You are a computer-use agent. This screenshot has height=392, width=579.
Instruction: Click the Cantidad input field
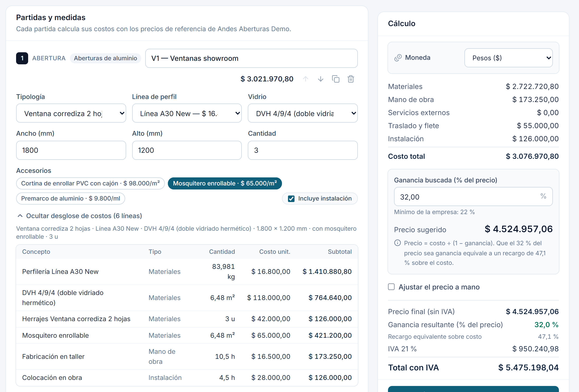[x=303, y=150]
